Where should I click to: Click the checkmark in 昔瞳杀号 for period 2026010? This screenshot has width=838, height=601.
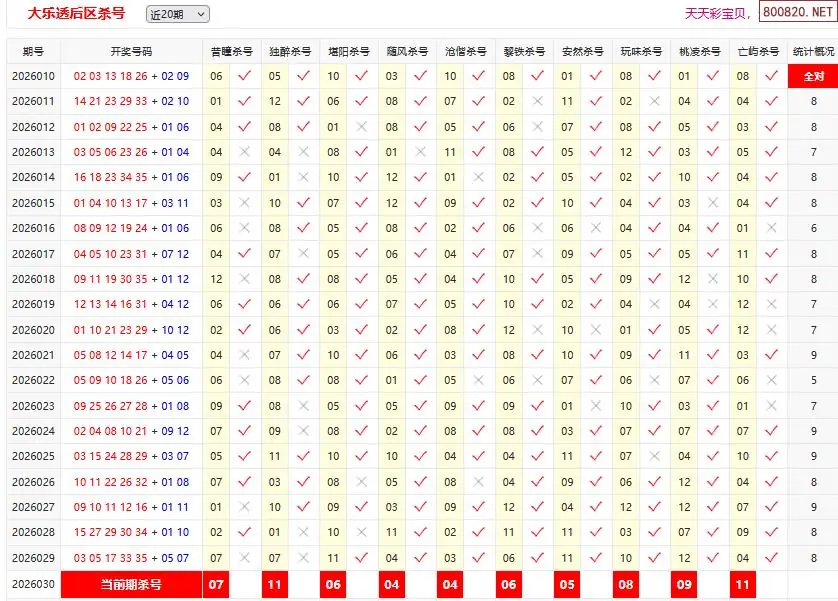pos(244,76)
